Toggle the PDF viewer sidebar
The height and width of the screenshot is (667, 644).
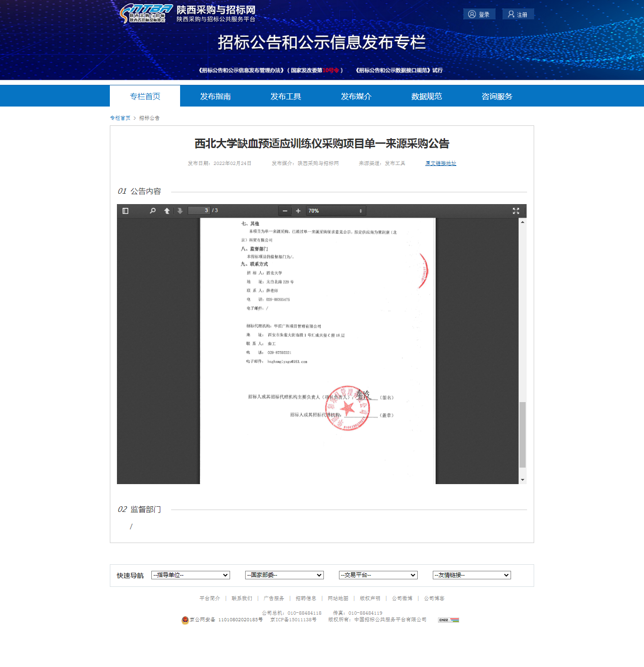(x=125, y=211)
